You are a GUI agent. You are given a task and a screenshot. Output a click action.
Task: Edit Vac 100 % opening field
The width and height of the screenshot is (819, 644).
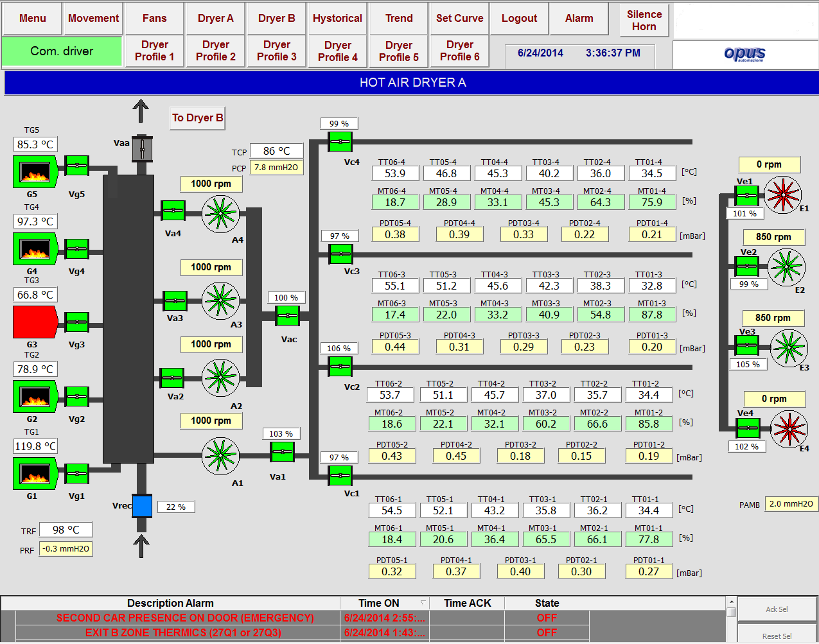pyautogui.click(x=286, y=298)
